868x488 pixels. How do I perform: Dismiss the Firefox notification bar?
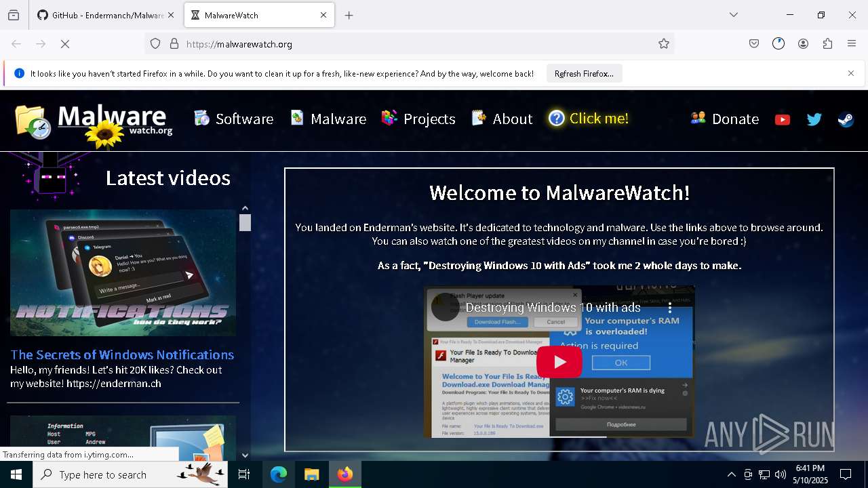851,73
